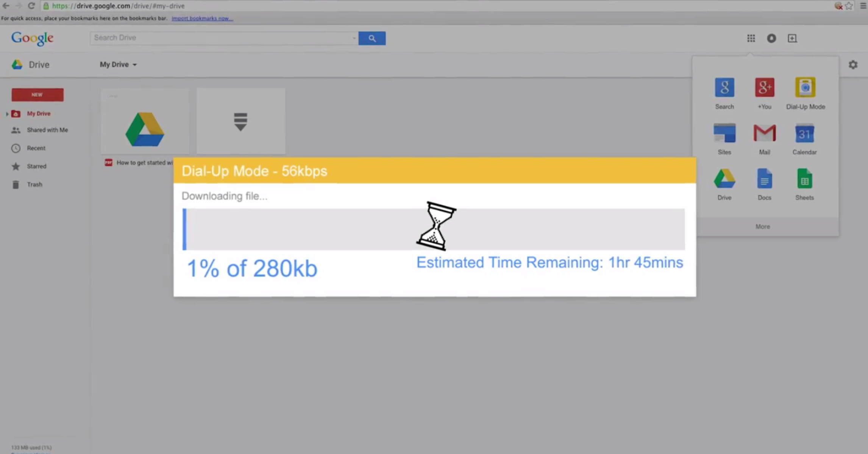This screenshot has height=454, width=868.
Task: Click the download progress bar
Action: 433,229
